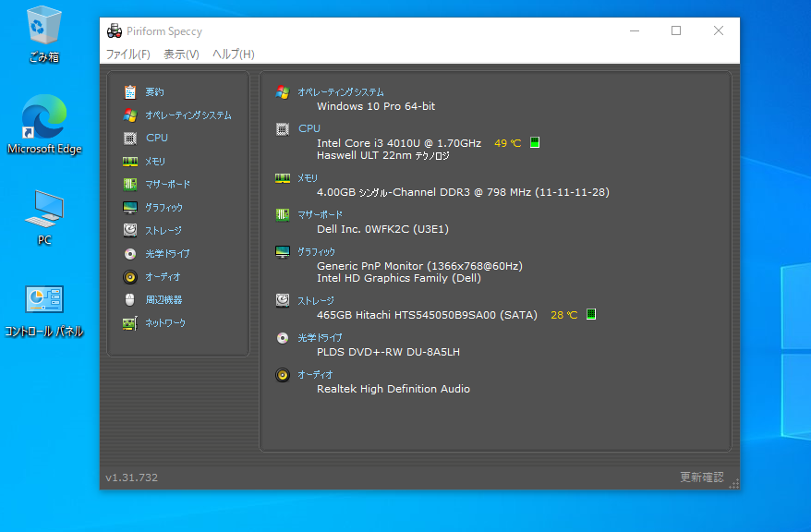This screenshot has height=532, width=811.
Task: Maximize the Speccy window
Action: [676, 30]
